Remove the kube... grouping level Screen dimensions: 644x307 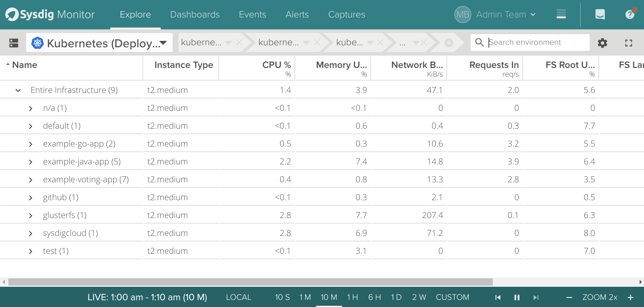(380, 42)
